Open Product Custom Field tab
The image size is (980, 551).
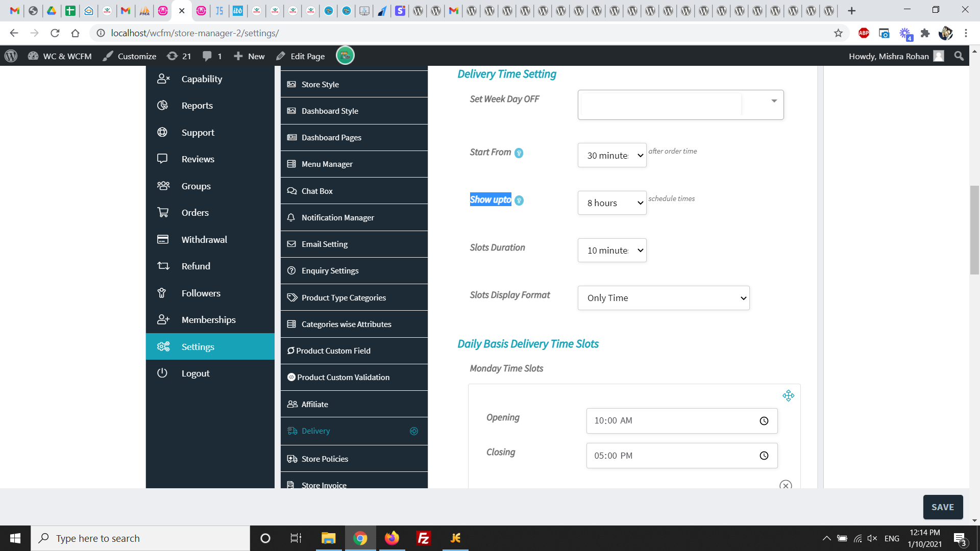[x=354, y=350]
